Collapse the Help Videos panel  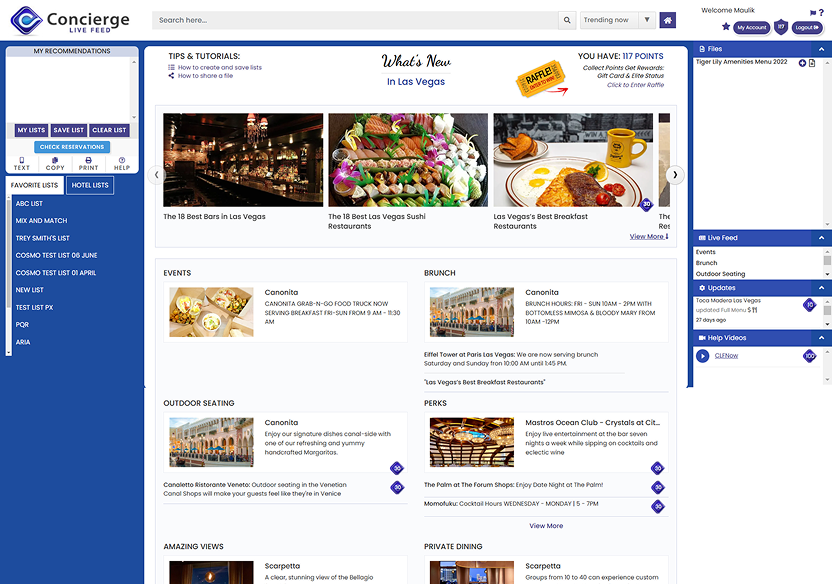point(821,337)
